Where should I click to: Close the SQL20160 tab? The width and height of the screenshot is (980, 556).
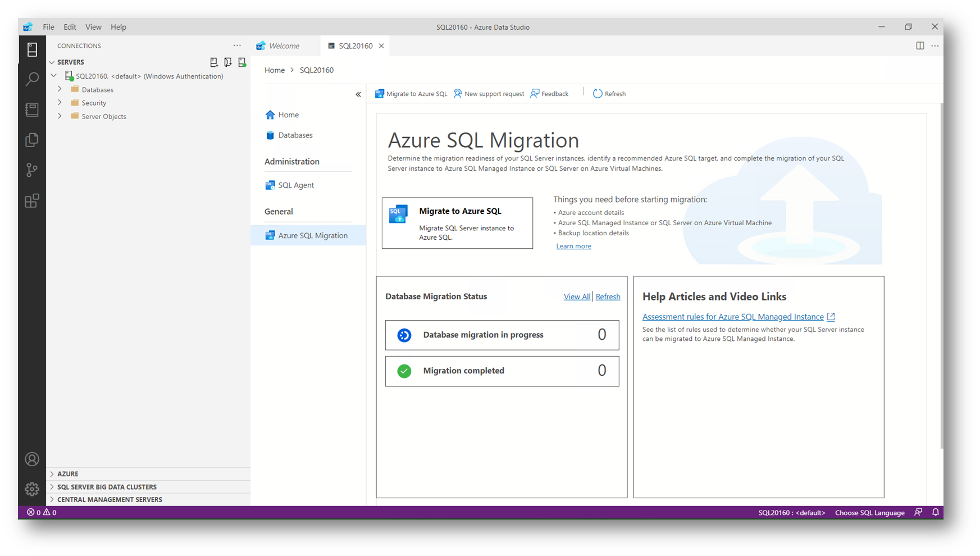point(381,46)
